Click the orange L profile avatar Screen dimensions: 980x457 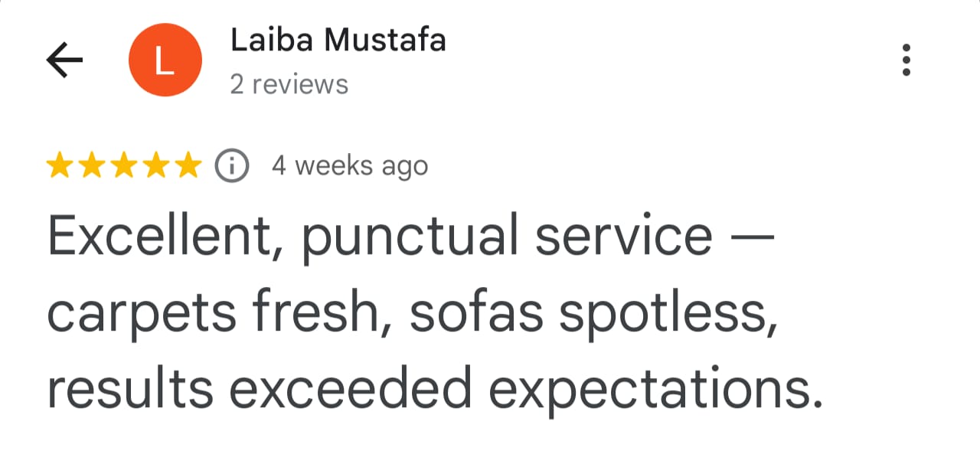165,60
